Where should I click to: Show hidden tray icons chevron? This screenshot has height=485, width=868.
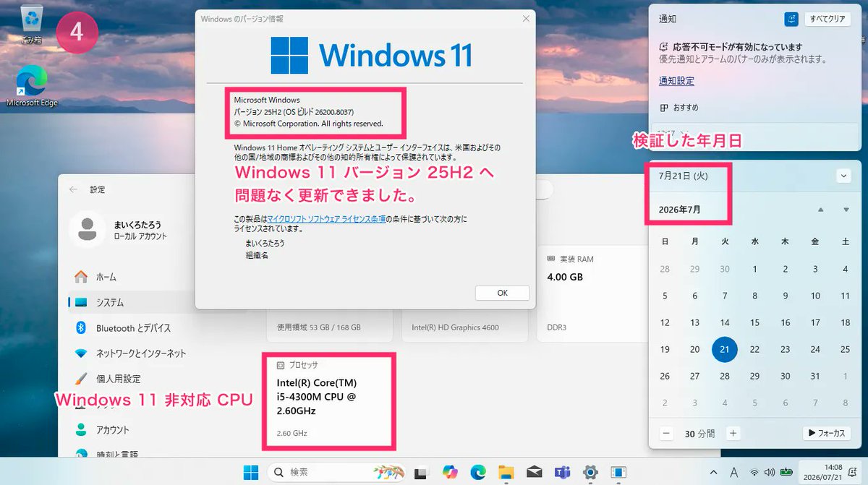point(714,472)
